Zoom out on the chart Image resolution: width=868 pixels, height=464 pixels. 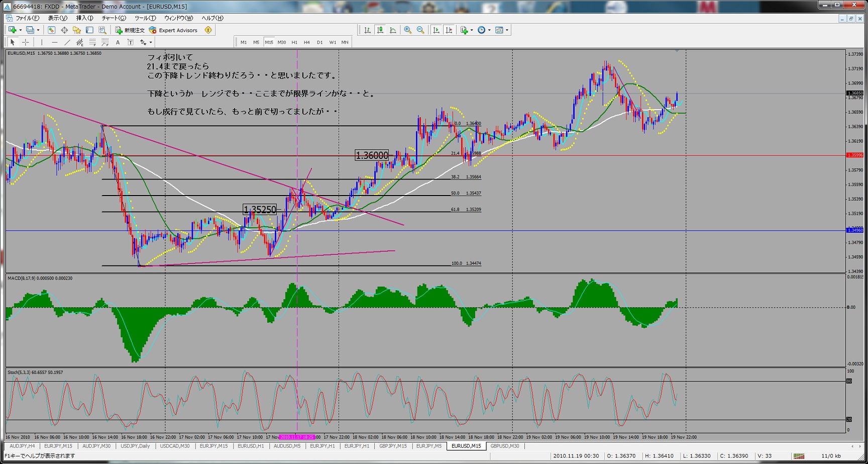(420, 30)
